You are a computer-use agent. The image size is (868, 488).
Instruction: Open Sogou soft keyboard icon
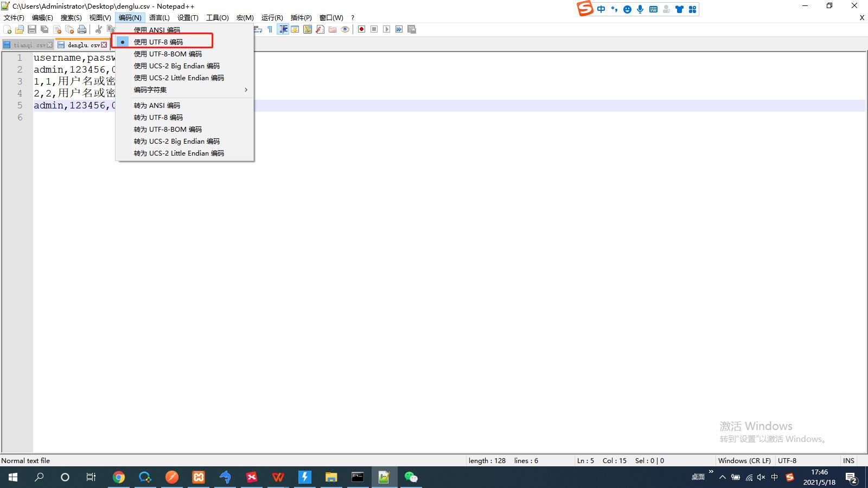[654, 9]
